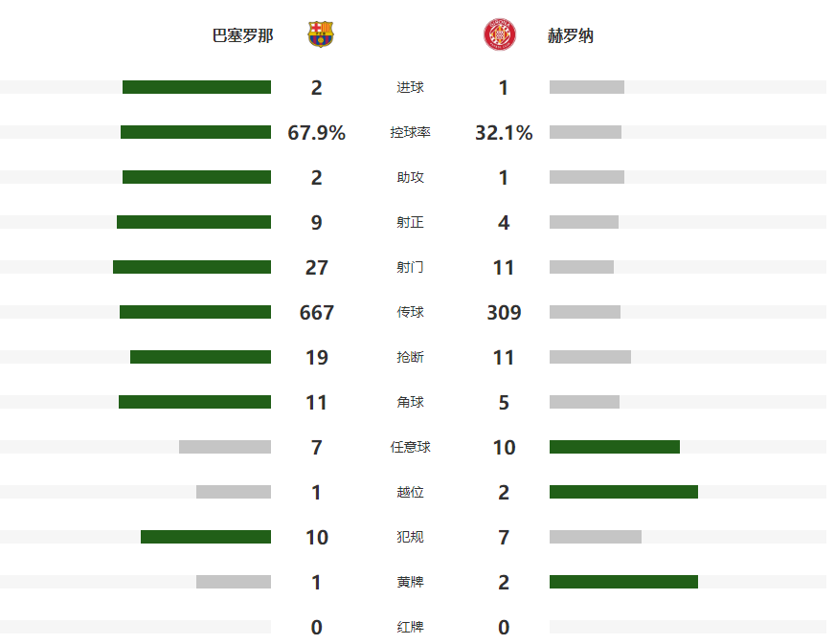
Task: Click the 控球率 stat label
Action: click(410, 133)
